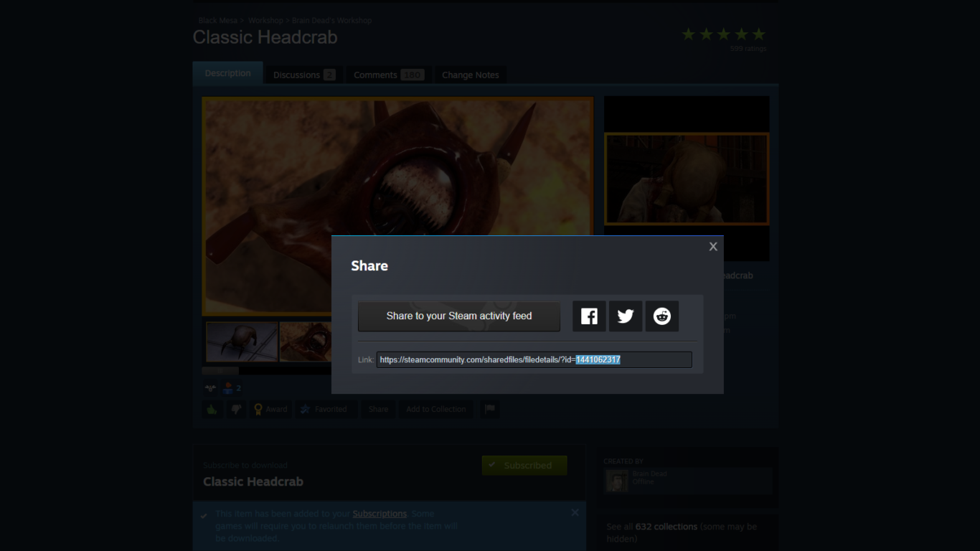Open the Comments tab

tap(388, 75)
